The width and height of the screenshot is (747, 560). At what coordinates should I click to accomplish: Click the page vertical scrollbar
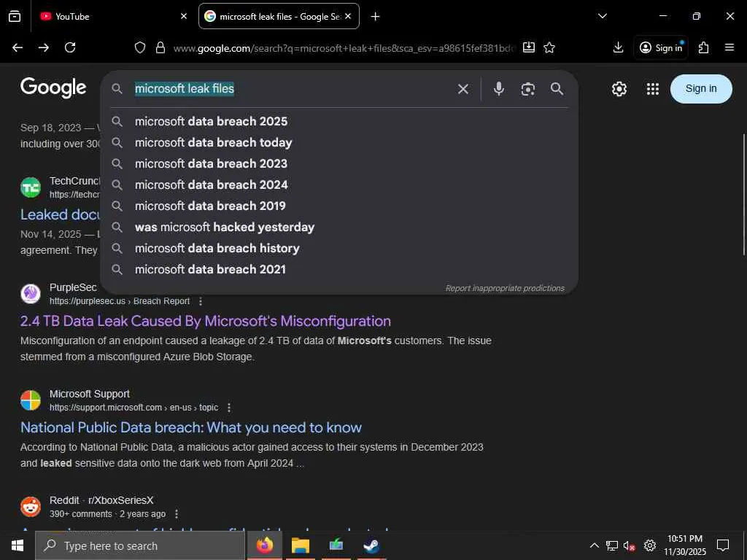point(743,193)
